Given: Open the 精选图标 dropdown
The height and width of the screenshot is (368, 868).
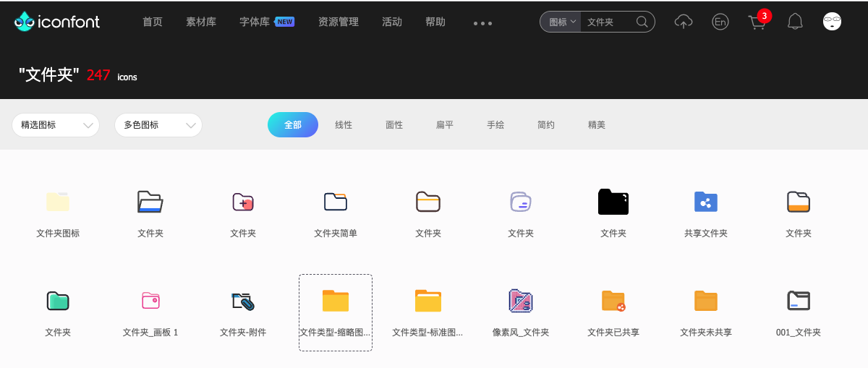Looking at the screenshot, I should [56, 125].
